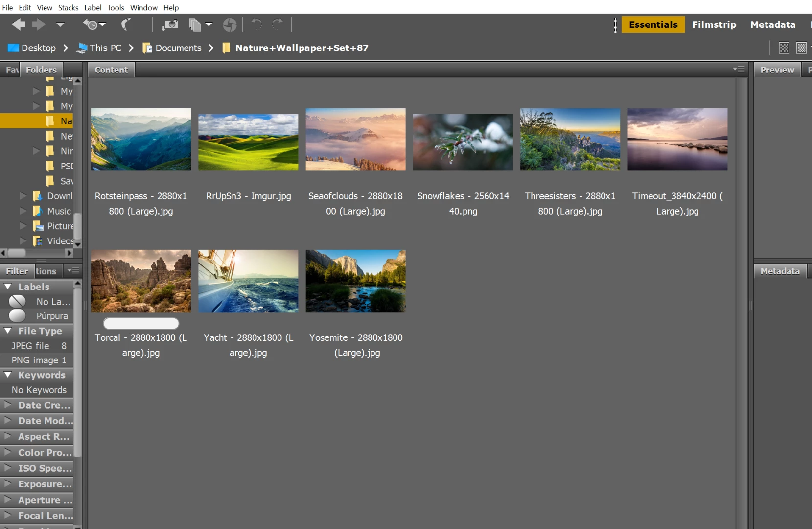
Task: Expand the chevron after This PC
Action: [x=131, y=48]
